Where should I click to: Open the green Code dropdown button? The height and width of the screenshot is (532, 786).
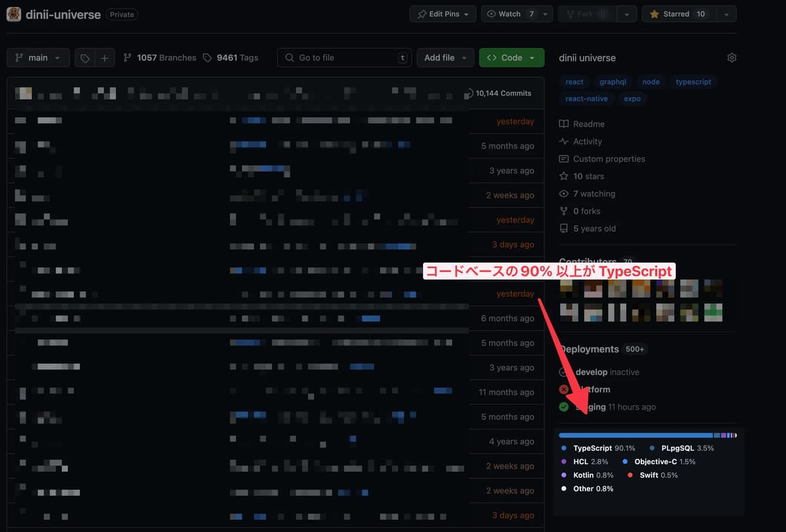pyautogui.click(x=512, y=58)
